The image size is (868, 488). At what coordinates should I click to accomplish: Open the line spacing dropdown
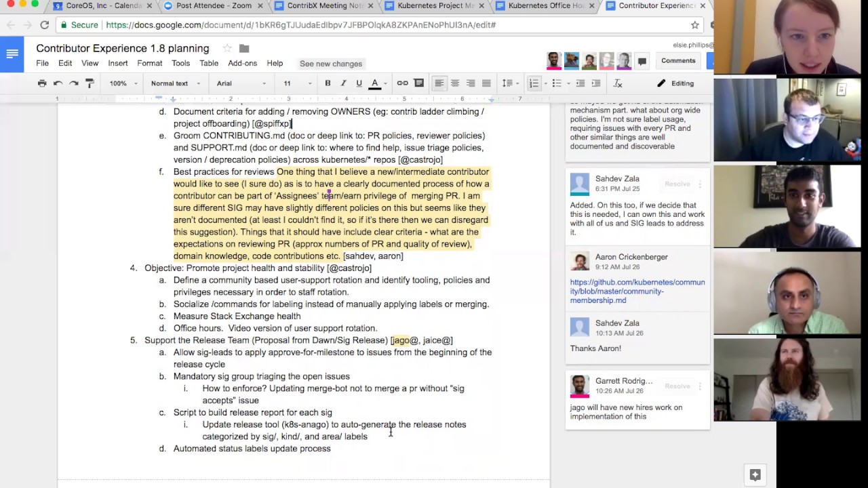509,83
